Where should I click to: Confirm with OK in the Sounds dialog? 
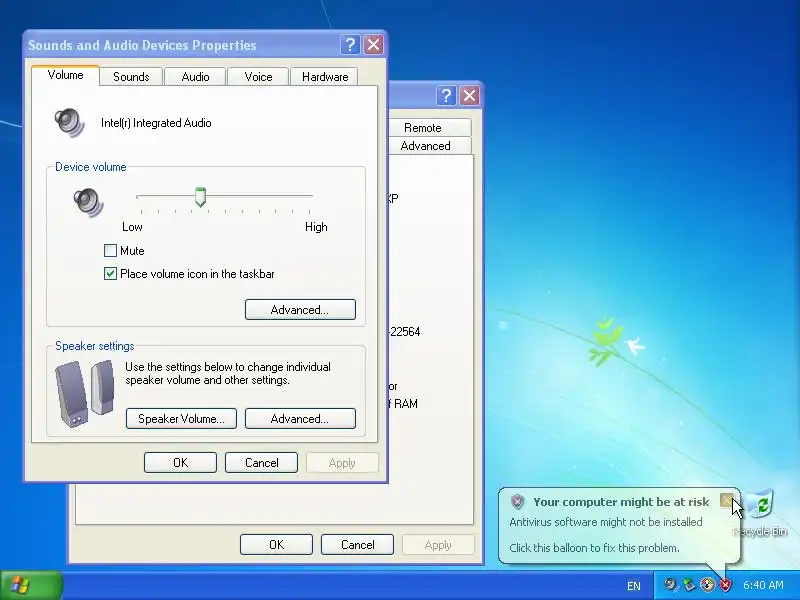(x=180, y=463)
